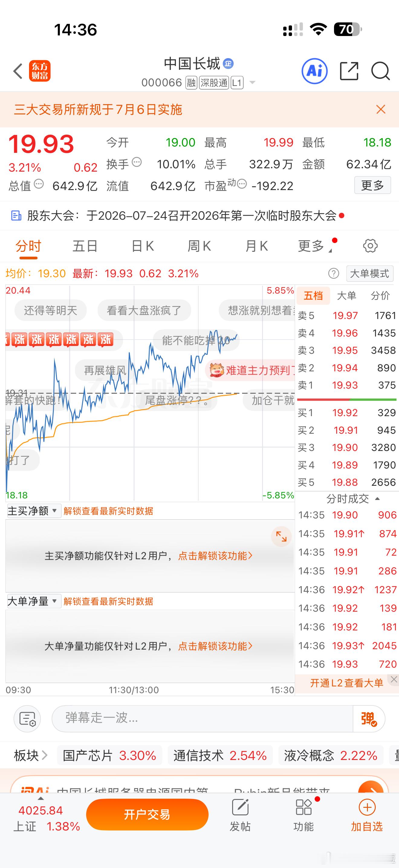
Task: Tap the info icon beside 换手
Action: 137,162
